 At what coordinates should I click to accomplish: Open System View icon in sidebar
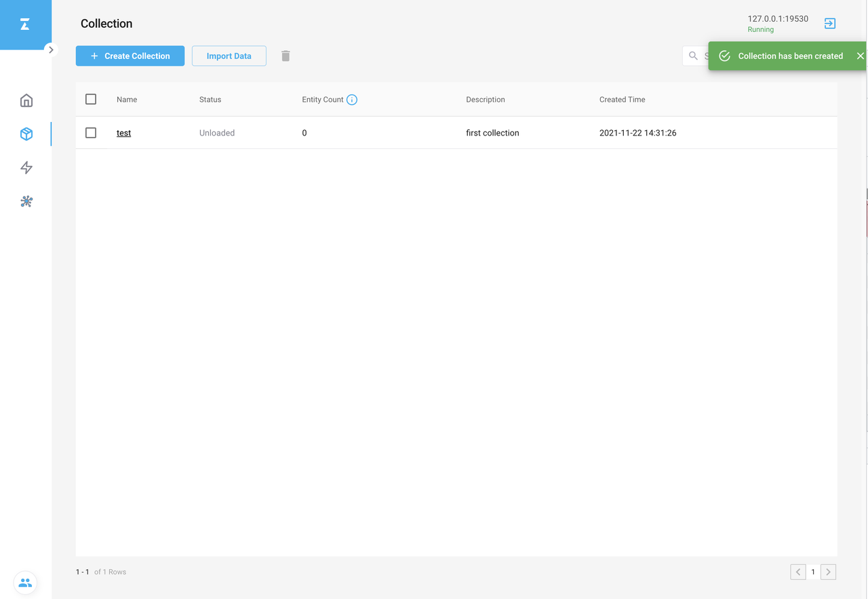(x=26, y=201)
